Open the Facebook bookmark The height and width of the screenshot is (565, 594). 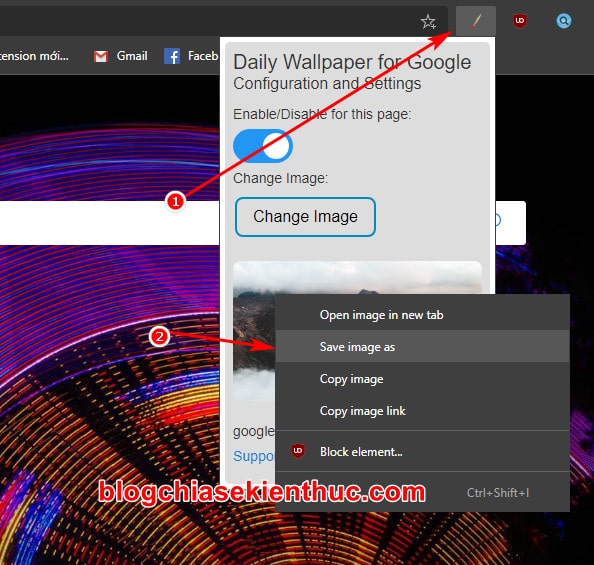tap(191, 56)
